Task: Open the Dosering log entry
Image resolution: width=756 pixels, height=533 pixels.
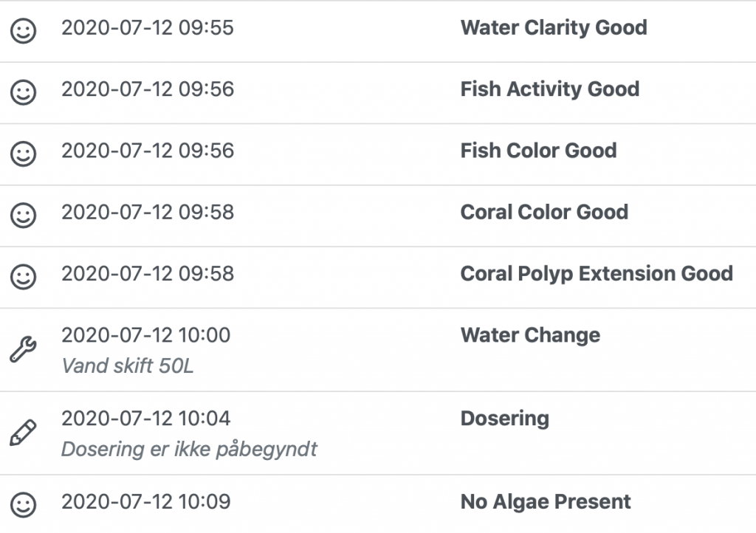Action: click(504, 419)
